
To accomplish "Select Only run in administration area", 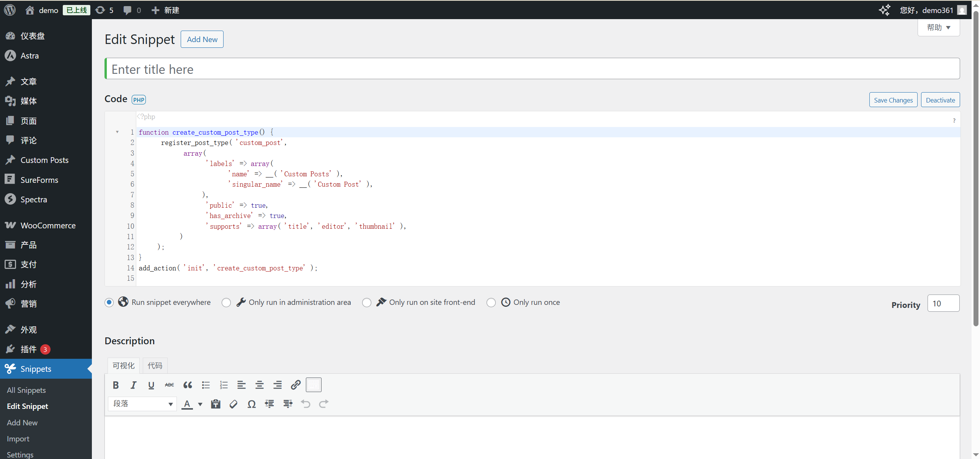I will 226,303.
